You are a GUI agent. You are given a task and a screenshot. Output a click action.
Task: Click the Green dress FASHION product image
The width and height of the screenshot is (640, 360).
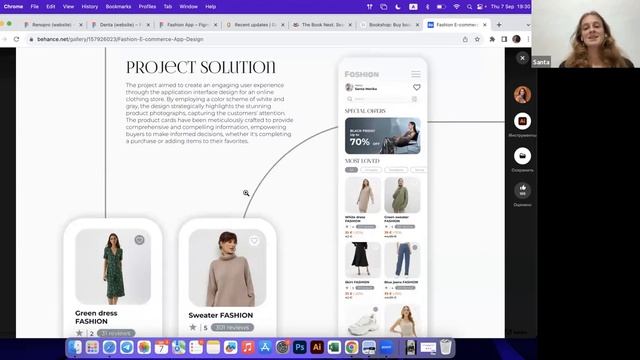click(113, 267)
